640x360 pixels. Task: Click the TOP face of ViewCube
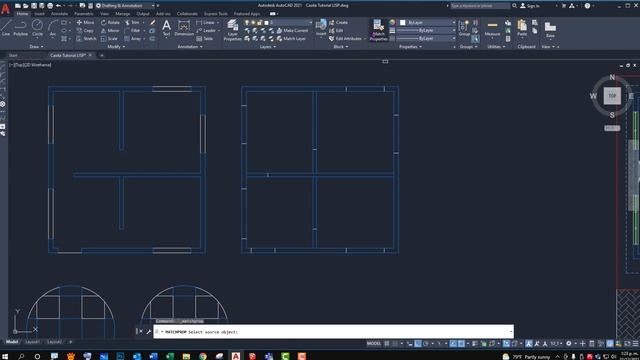612,96
